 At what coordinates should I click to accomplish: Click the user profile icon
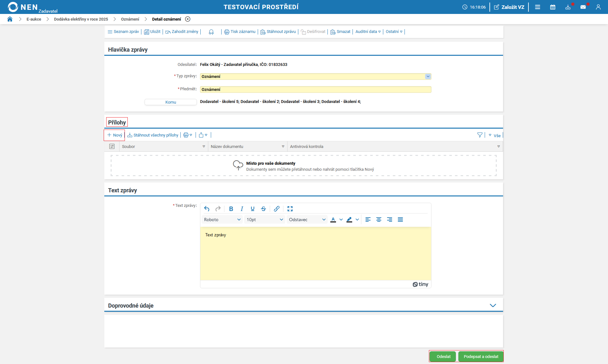(x=598, y=7)
